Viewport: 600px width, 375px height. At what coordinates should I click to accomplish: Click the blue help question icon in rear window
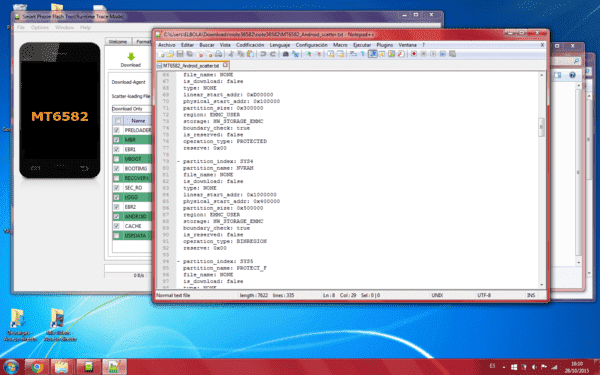click(x=572, y=75)
